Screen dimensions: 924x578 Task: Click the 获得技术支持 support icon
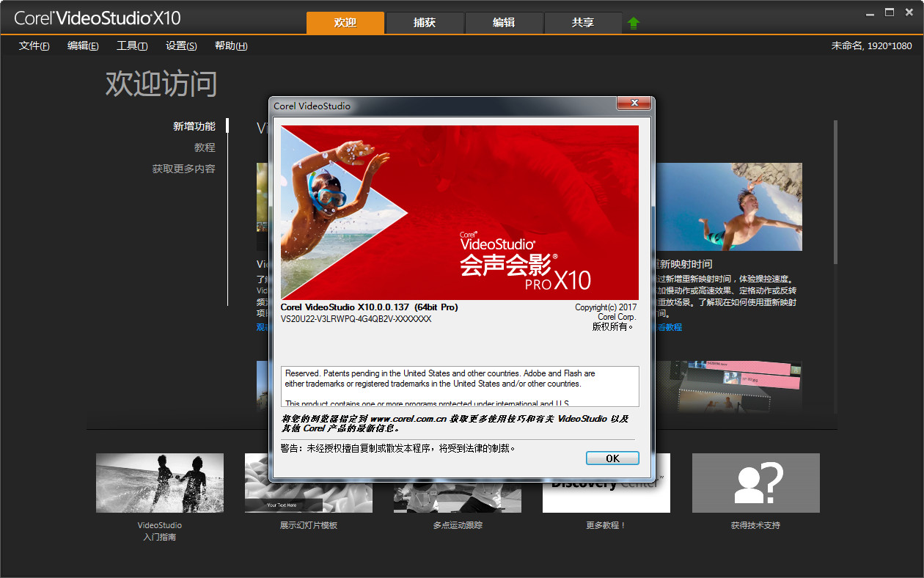tap(756, 483)
